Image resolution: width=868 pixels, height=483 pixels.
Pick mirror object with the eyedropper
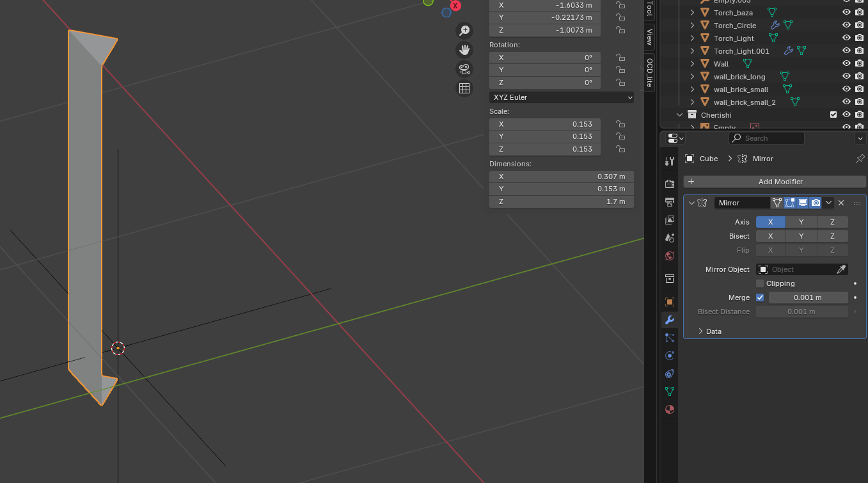[x=841, y=269]
